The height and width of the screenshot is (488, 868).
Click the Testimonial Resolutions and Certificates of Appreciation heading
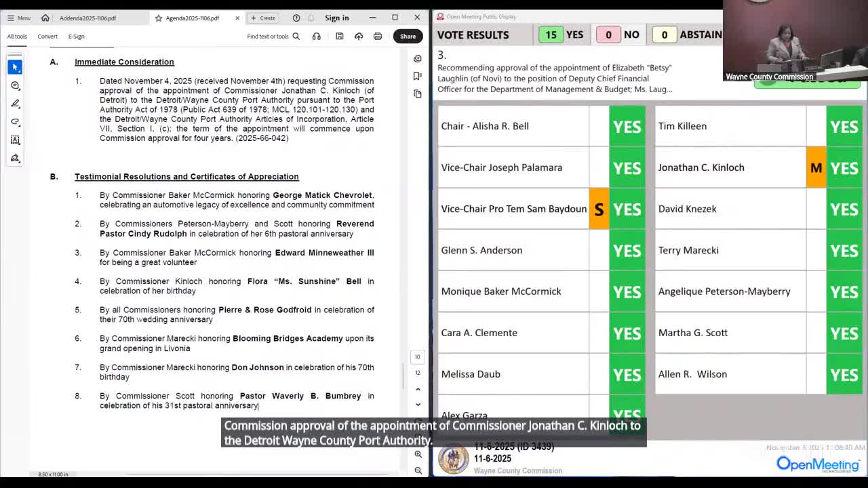coord(186,176)
